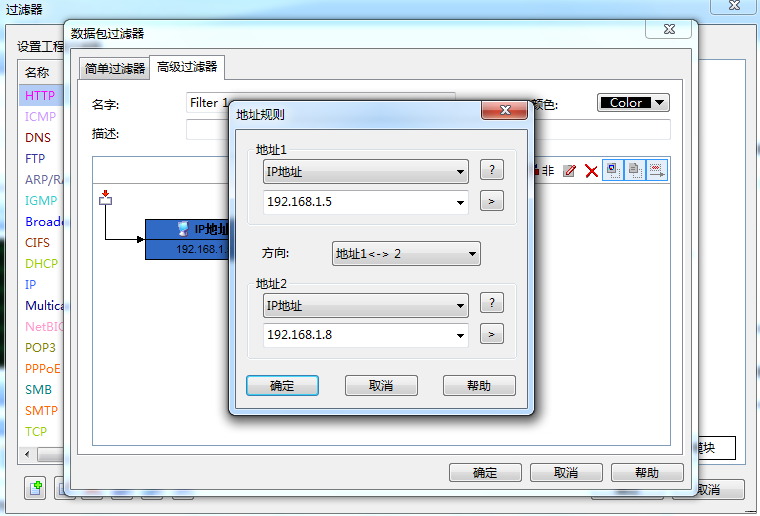Switch to the 简单过滤器 tab

(x=114, y=68)
